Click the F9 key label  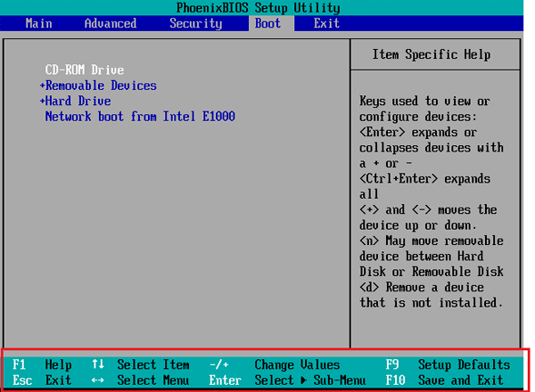tap(392, 364)
